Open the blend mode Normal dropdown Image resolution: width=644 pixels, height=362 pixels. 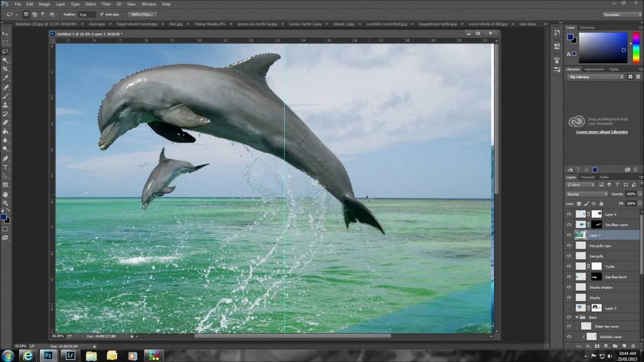587,194
